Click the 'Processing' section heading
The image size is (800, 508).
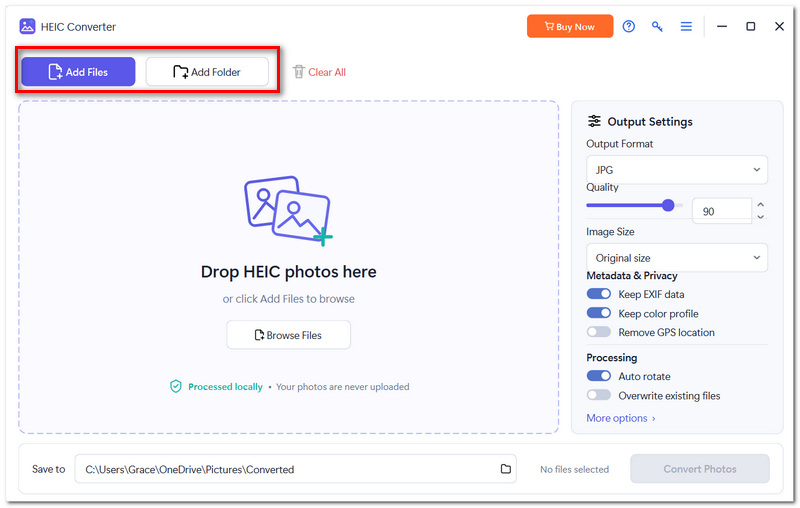(611, 358)
